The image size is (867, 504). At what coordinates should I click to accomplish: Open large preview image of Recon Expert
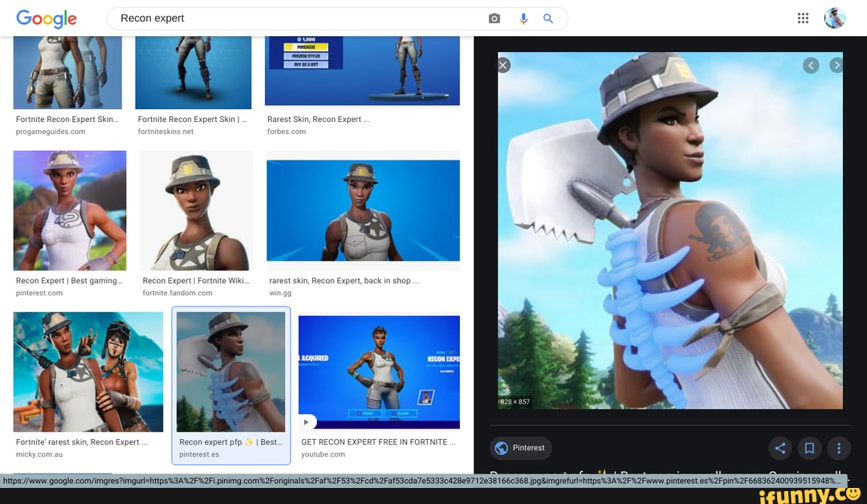670,230
